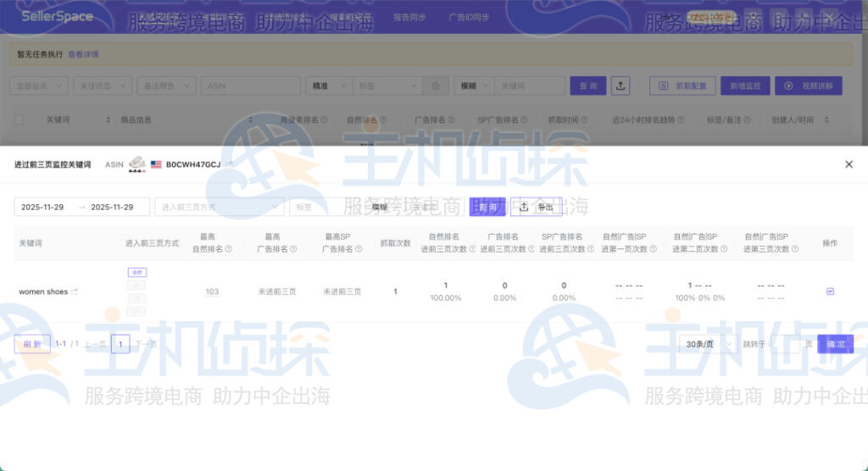Click 确定 to jump to the page

(x=835, y=344)
